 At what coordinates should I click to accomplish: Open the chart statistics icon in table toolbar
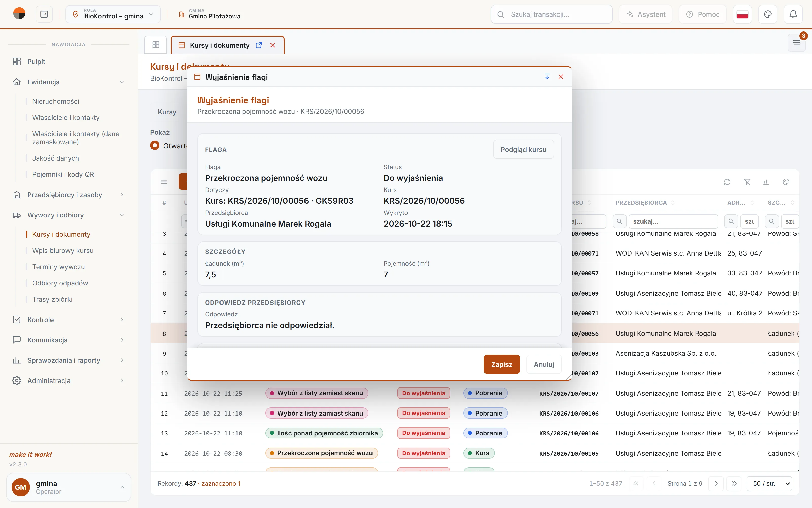click(766, 182)
